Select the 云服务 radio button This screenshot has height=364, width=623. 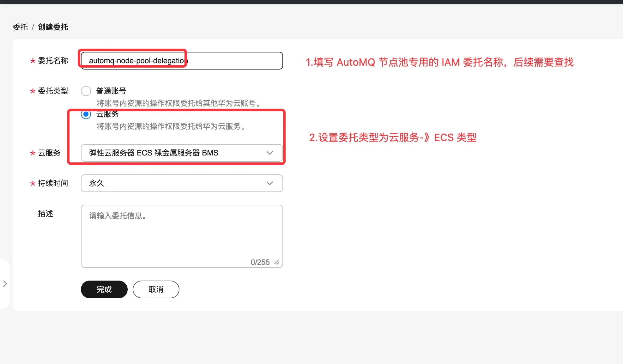[86, 114]
